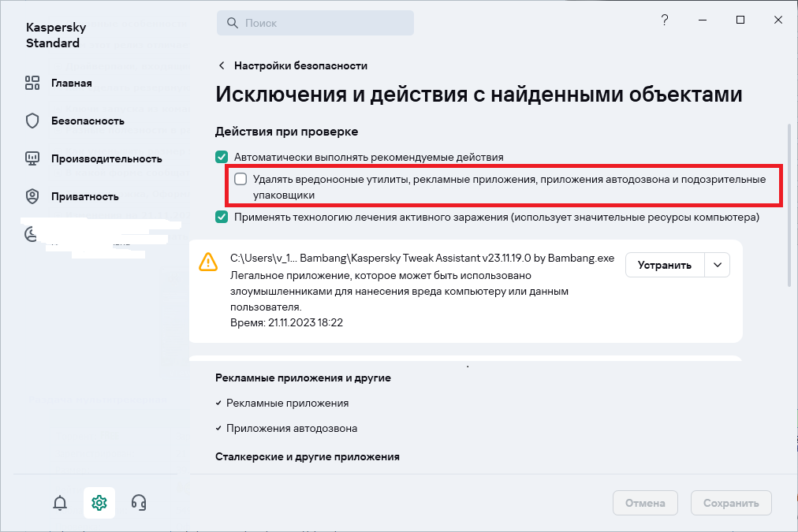Click the Безопасность shield icon
Screen dimensions: 798x532
coord(32,121)
